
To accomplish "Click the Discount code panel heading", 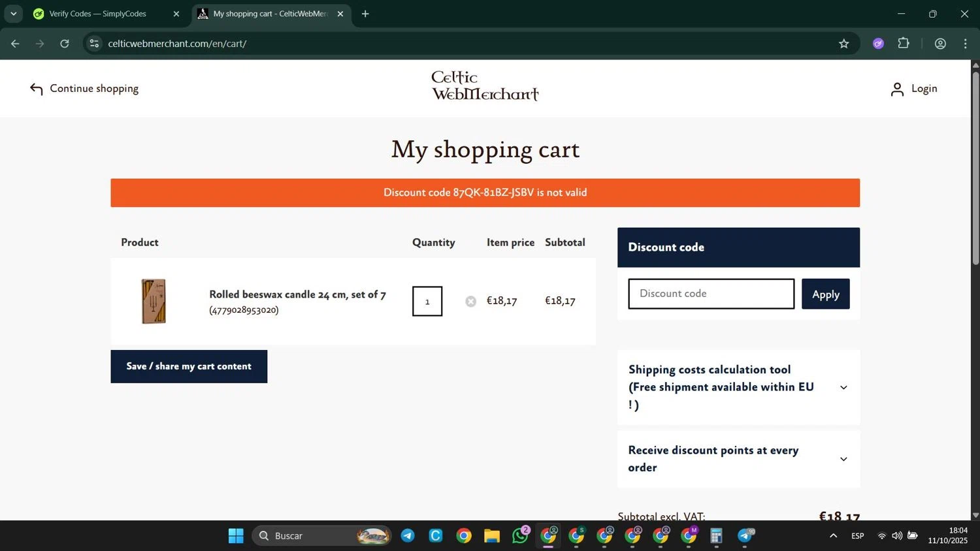I will [x=666, y=247].
